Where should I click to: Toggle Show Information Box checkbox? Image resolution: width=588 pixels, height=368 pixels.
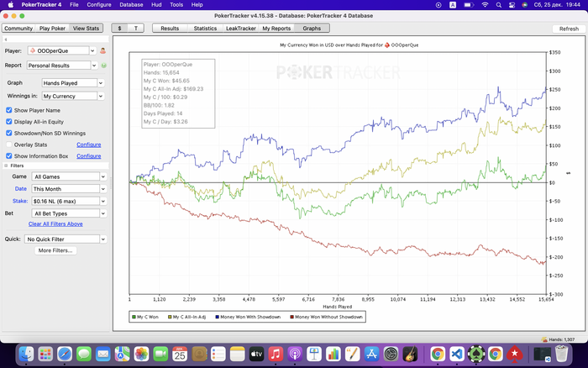pyautogui.click(x=9, y=155)
